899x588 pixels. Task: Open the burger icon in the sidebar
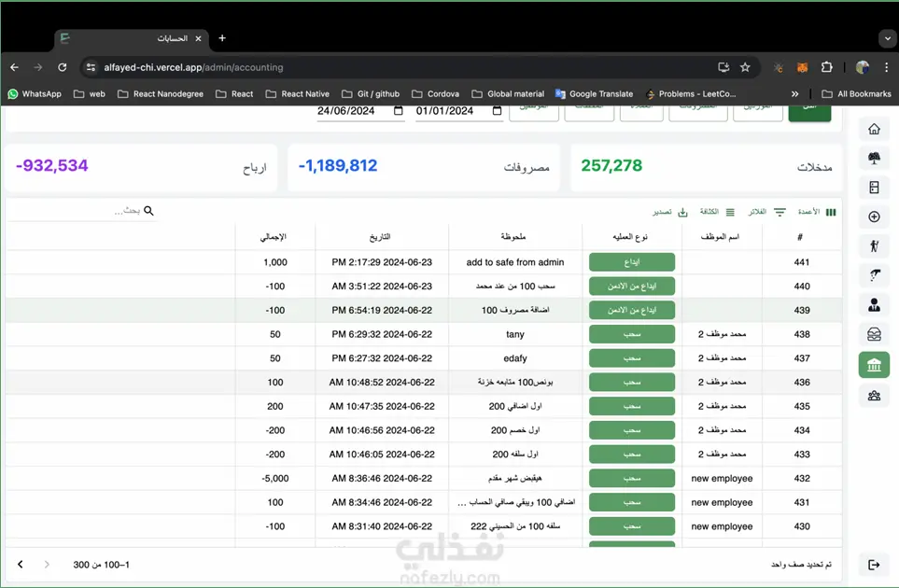tap(874, 334)
